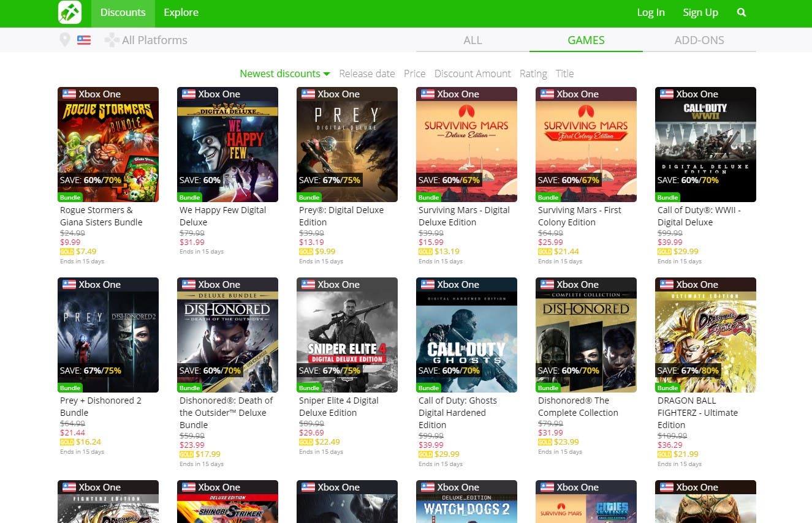This screenshot has width=812, height=523.
Task: Click Bundle tag on We Happy Few card
Action: [x=189, y=197]
